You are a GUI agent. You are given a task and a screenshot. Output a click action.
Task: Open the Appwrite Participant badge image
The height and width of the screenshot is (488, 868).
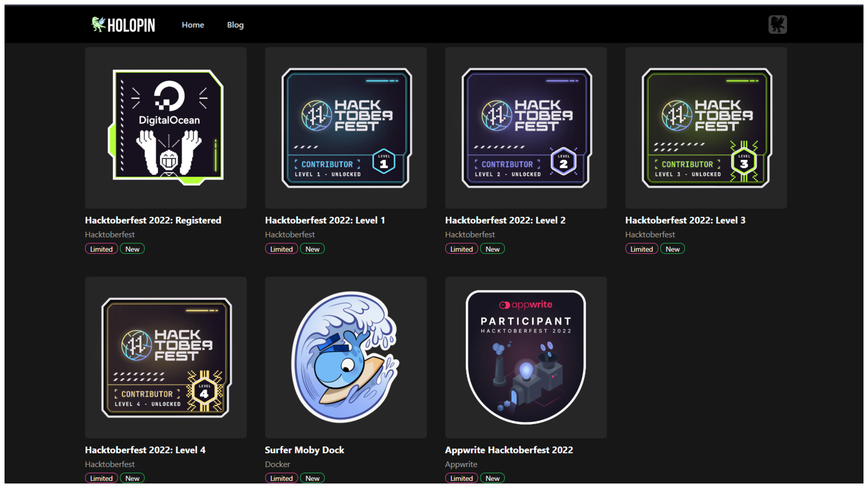coord(526,357)
